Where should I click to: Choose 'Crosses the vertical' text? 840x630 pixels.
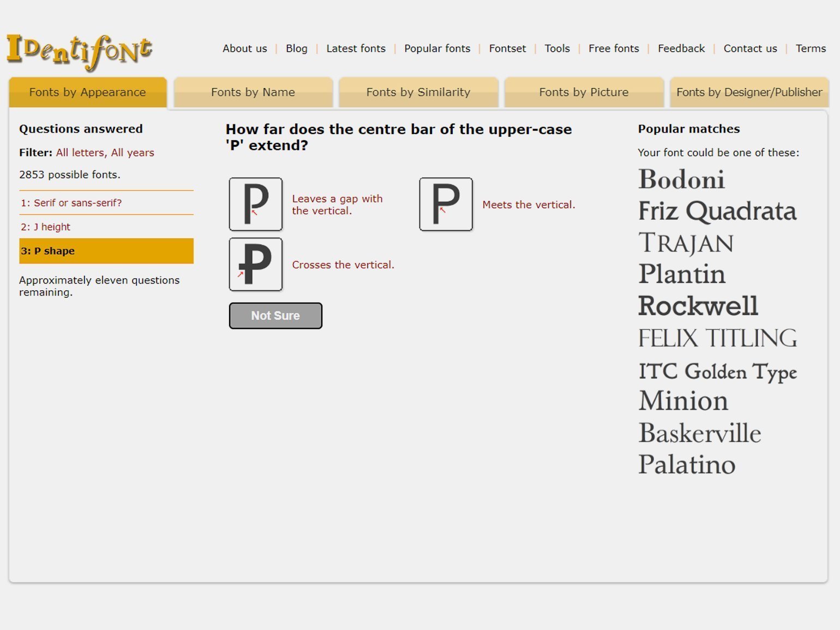[x=343, y=265]
